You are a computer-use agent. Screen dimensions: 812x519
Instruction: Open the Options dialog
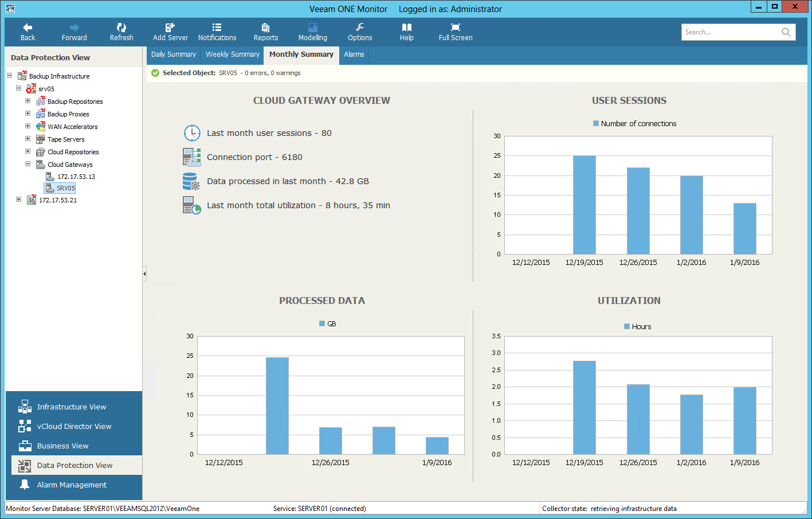click(360, 32)
